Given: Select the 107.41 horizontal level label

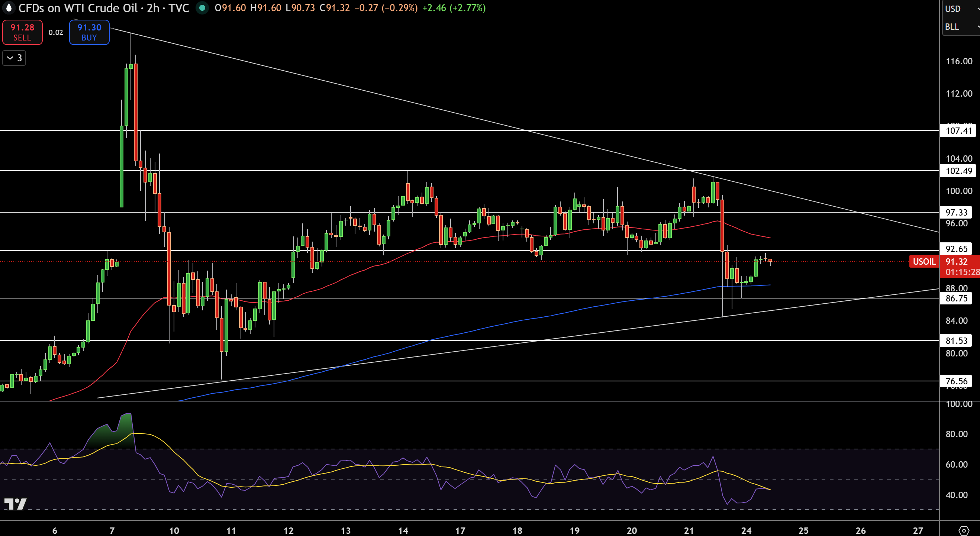Looking at the screenshot, I should pyautogui.click(x=958, y=131).
